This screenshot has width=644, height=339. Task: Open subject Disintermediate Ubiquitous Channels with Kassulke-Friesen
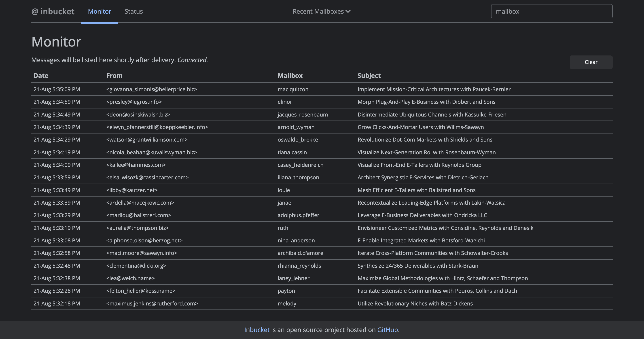click(432, 114)
